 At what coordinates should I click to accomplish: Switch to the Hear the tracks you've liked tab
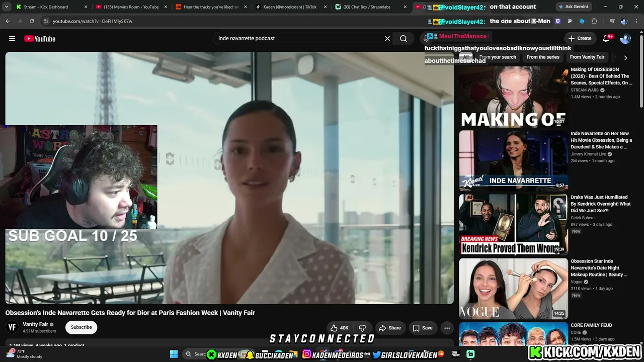pos(211,7)
